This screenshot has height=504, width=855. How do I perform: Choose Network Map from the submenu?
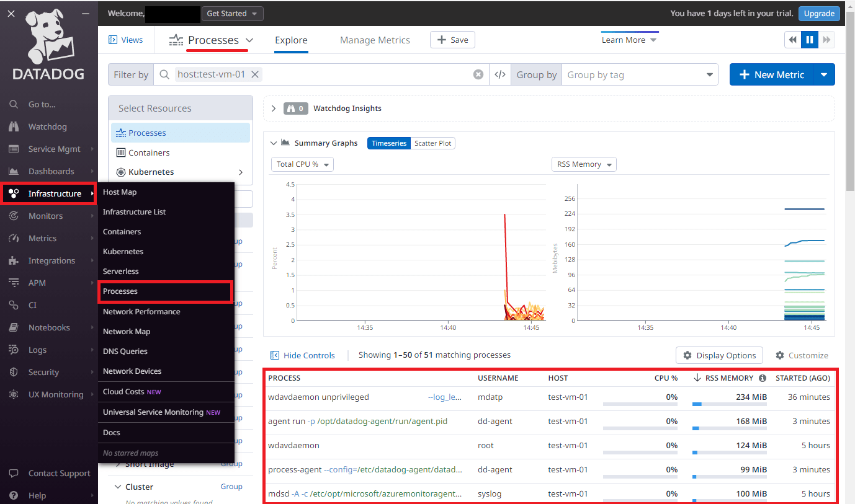tap(127, 332)
